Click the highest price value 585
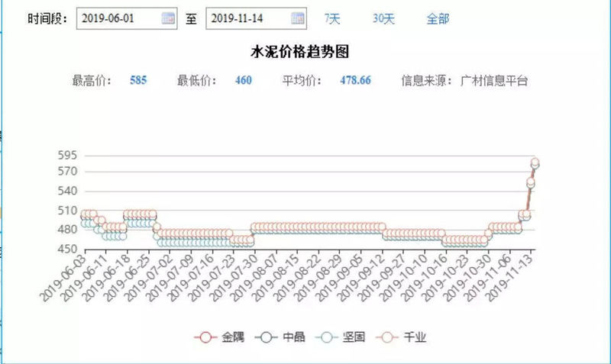Viewport: 611px width, 364px height. [x=138, y=80]
